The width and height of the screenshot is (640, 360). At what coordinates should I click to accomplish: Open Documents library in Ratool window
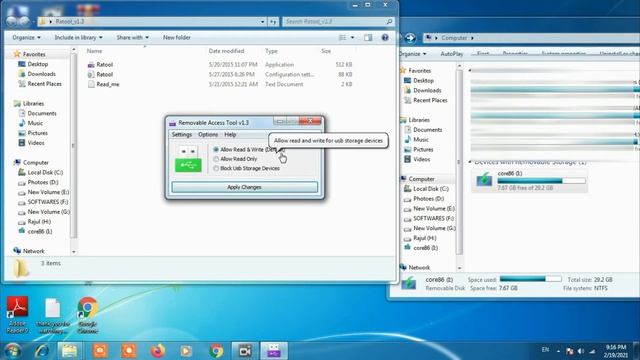coord(38,113)
